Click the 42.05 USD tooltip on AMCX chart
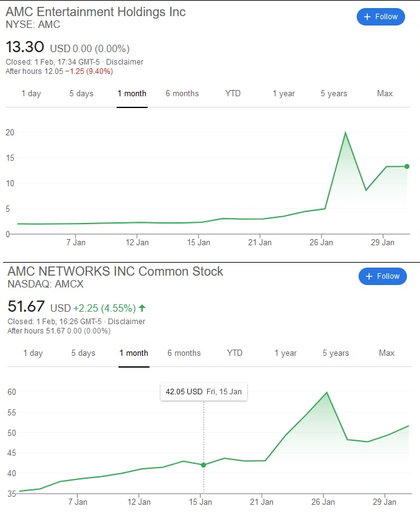Image resolution: width=420 pixels, height=516 pixels. click(x=203, y=392)
